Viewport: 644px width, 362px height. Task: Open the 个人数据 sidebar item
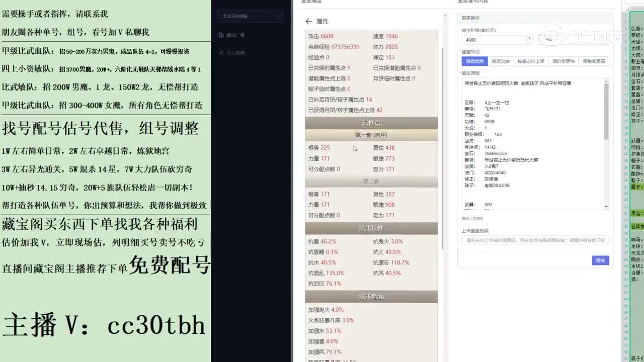(x=235, y=53)
